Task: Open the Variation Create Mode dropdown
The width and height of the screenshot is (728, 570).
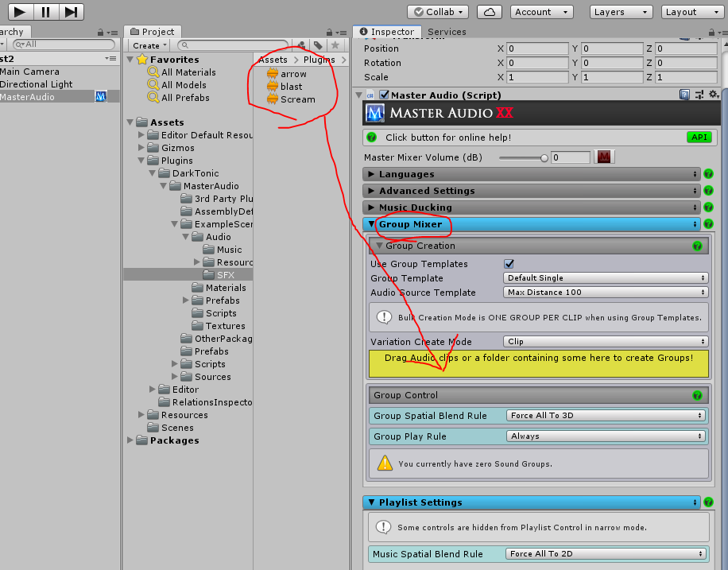Action: coord(606,342)
